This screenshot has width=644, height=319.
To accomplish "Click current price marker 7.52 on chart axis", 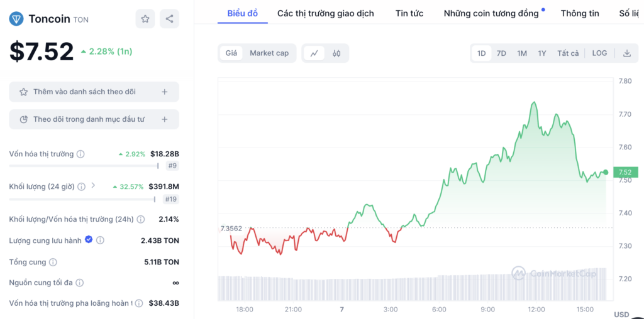I will pos(626,172).
